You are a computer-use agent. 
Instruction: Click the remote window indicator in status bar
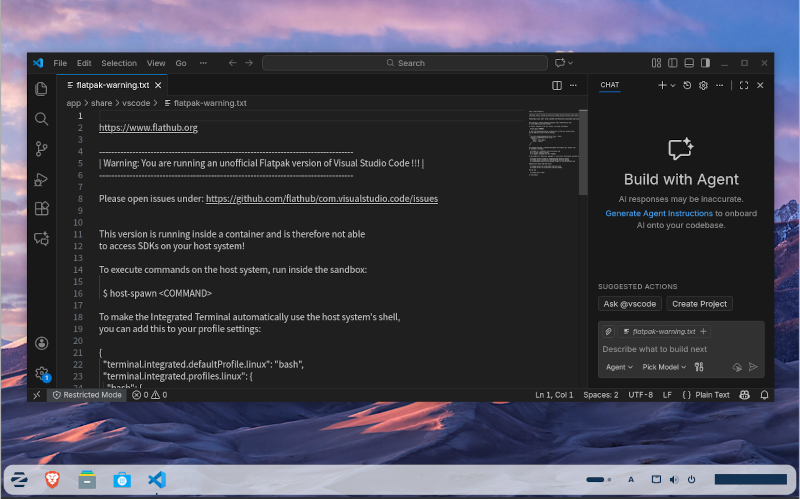click(37, 395)
